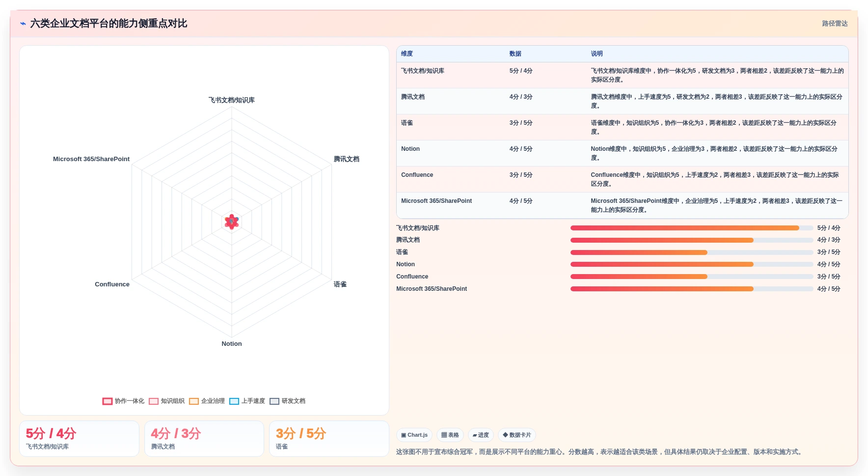868x476 pixels.
Task: Click the blue title icon beside 六类企业文档平台
Action: [x=23, y=24]
